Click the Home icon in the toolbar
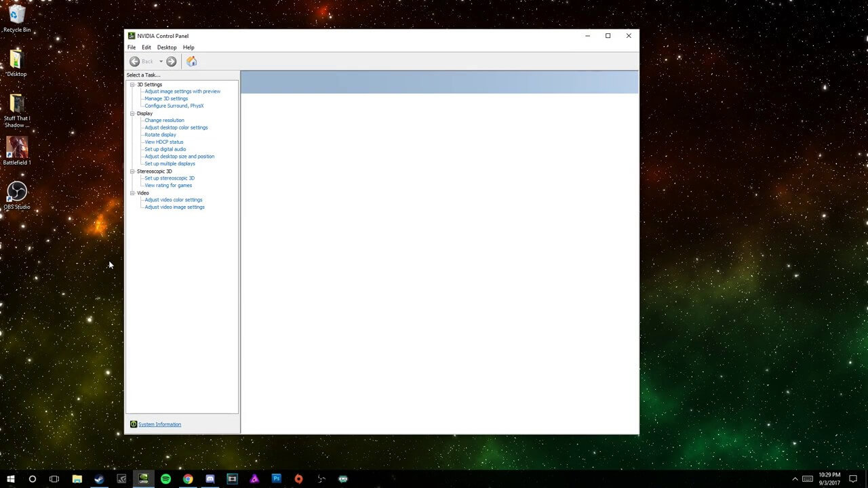This screenshot has width=868, height=488. click(x=192, y=62)
